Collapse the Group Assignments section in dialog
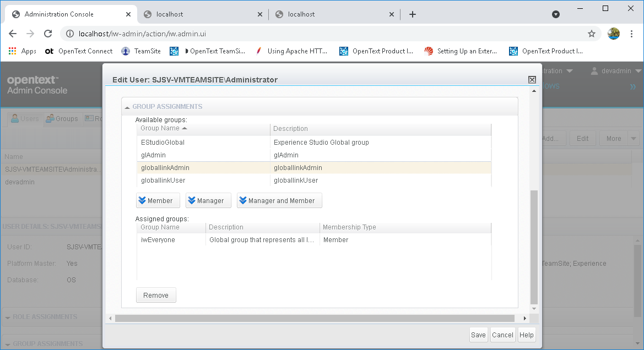Viewport: 644px width, 350px height. (127, 107)
